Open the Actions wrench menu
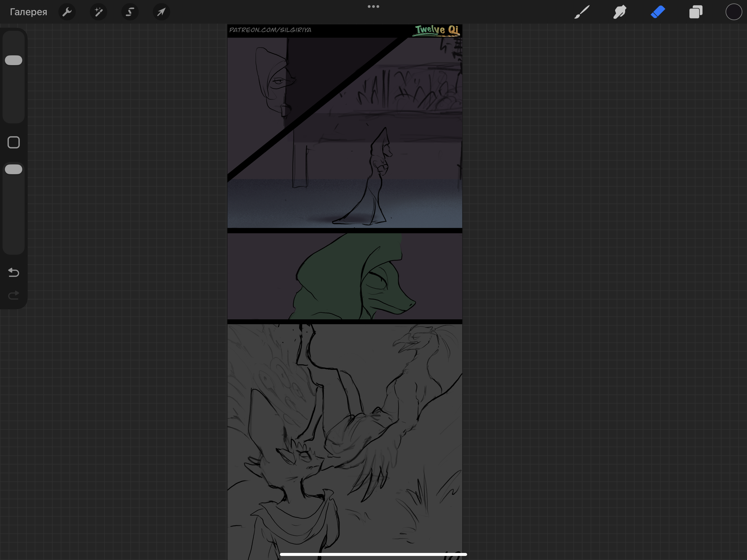Image resolution: width=747 pixels, height=560 pixels. tap(67, 12)
